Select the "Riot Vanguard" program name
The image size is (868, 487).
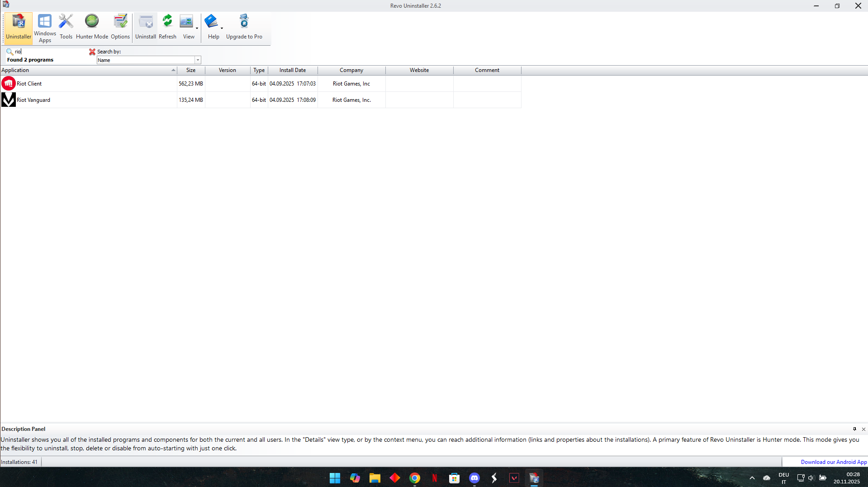(x=33, y=100)
